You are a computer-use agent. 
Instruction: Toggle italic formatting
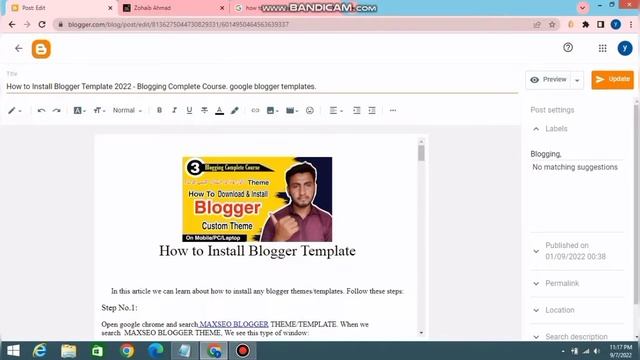(x=174, y=110)
